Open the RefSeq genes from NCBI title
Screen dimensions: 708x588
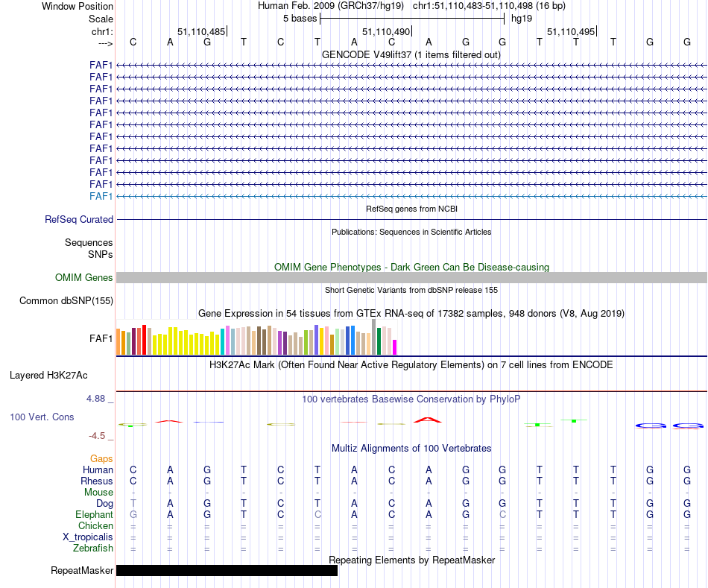click(411, 209)
